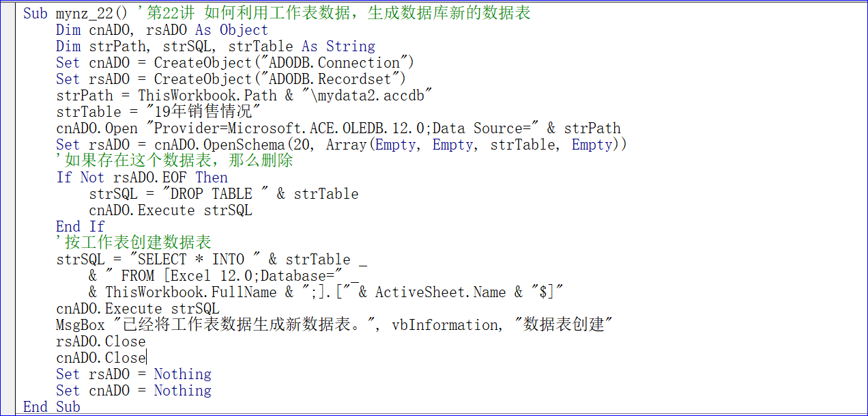The image size is (868, 416).
Task: Click the ADODB.Connection CreateObject line
Action: tap(235, 63)
